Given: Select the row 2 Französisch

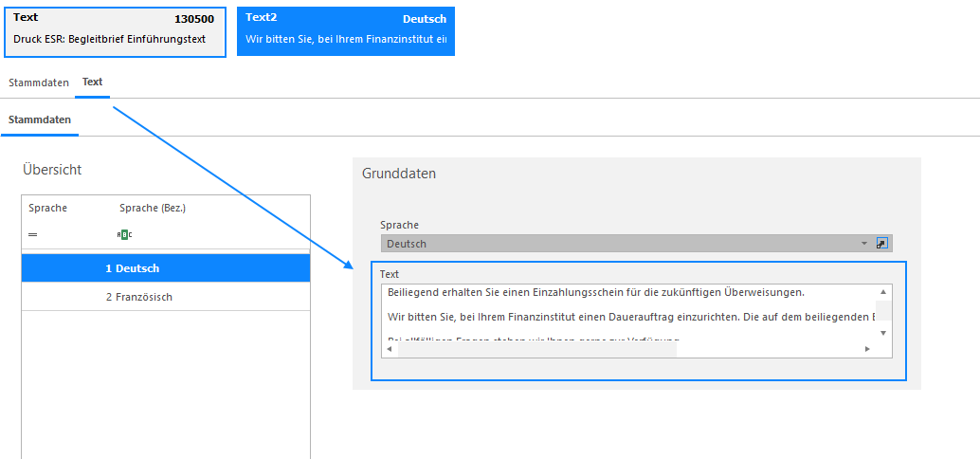Looking at the screenshot, I should pyautogui.click(x=166, y=297).
